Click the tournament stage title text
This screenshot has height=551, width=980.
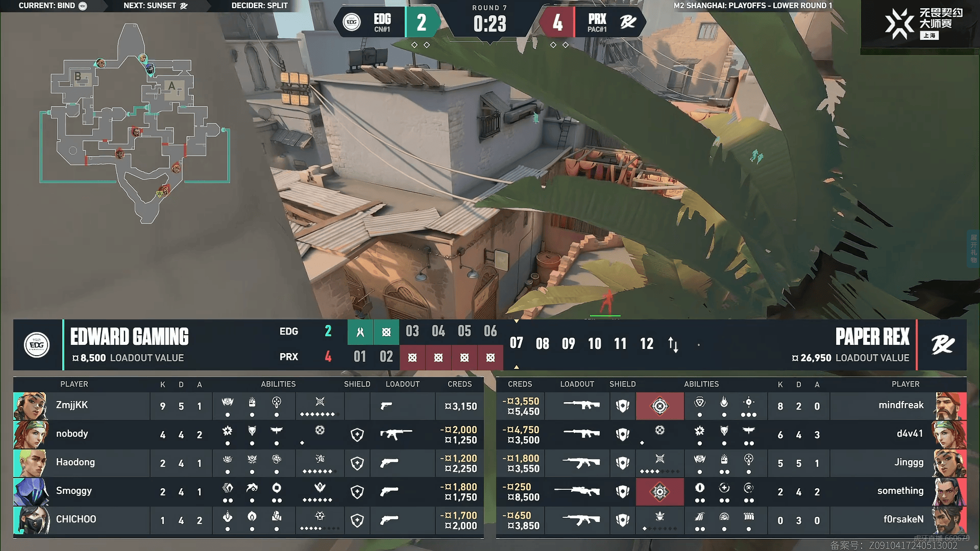(x=753, y=6)
